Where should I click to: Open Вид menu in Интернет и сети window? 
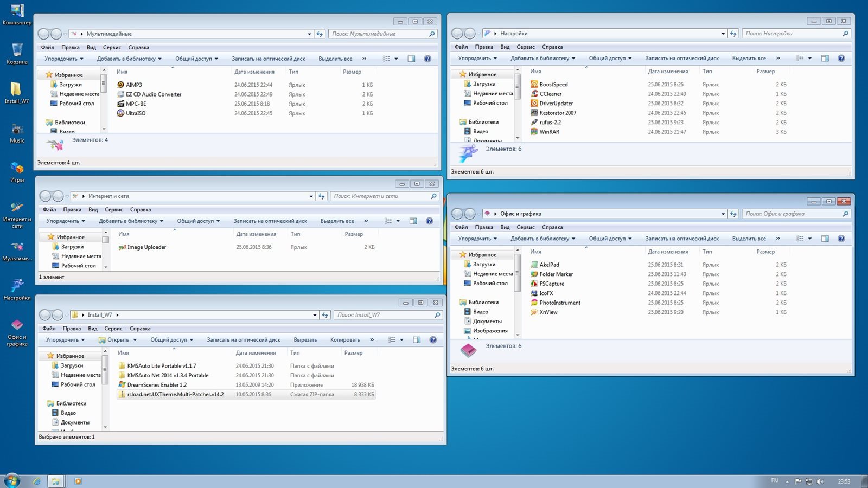93,209
